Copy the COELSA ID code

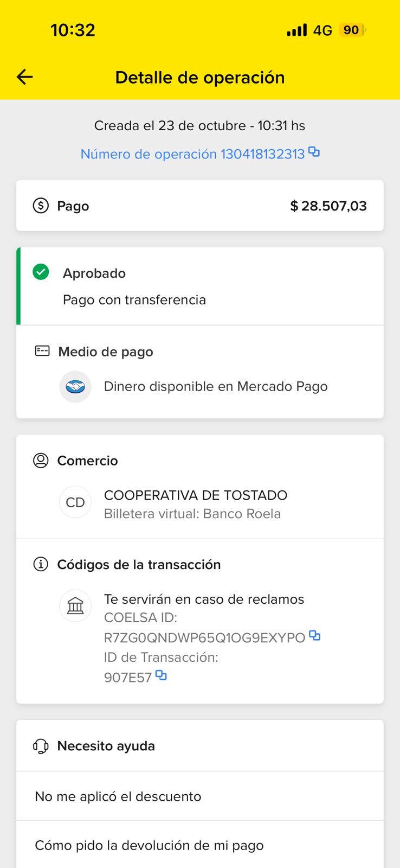point(314,635)
